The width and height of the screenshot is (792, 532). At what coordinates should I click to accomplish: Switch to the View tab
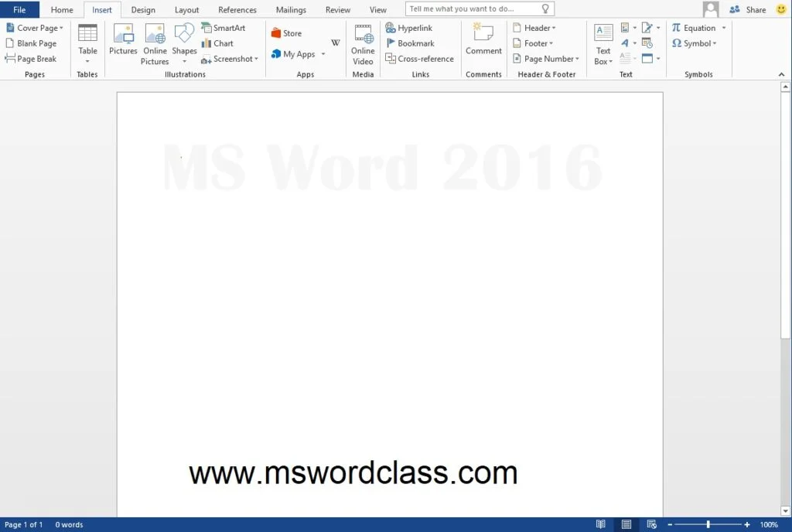pos(377,9)
